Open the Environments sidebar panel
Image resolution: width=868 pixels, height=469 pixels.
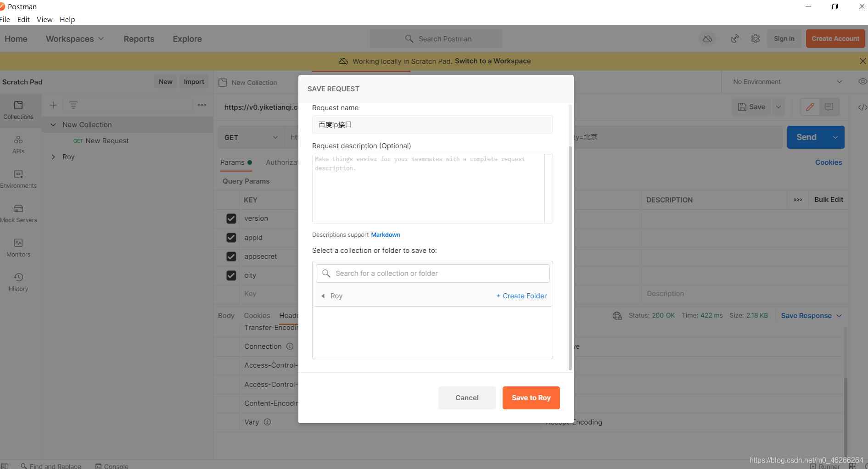click(18, 179)
